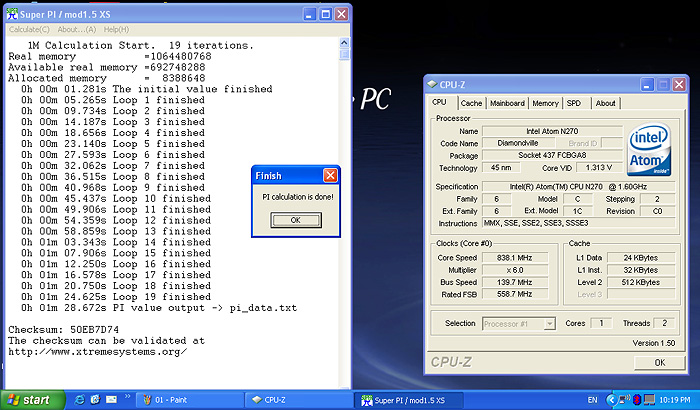This screenshot has width=700, height=410.
Task: Click the Intel Atom logo in CPU-Z
Action: pyautogui.click(x=649, y=150)
